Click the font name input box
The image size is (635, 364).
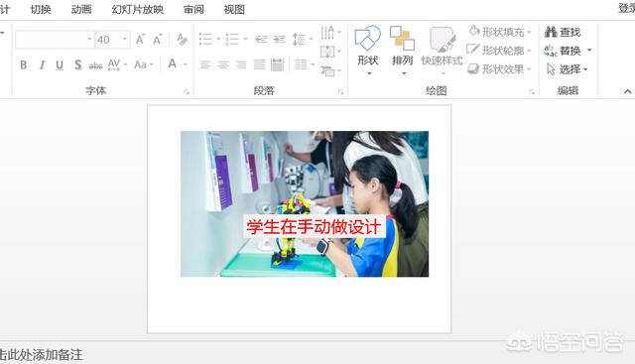coord(51,40)
